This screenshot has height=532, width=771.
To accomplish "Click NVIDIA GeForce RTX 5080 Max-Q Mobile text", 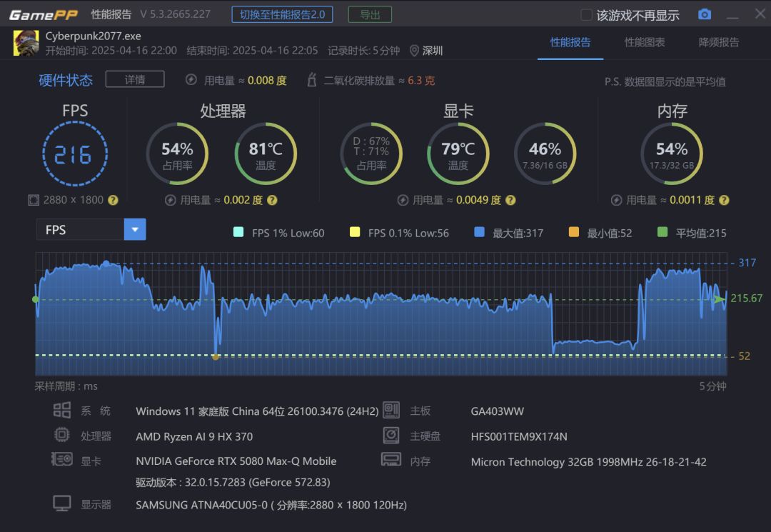I will point(236,461).
